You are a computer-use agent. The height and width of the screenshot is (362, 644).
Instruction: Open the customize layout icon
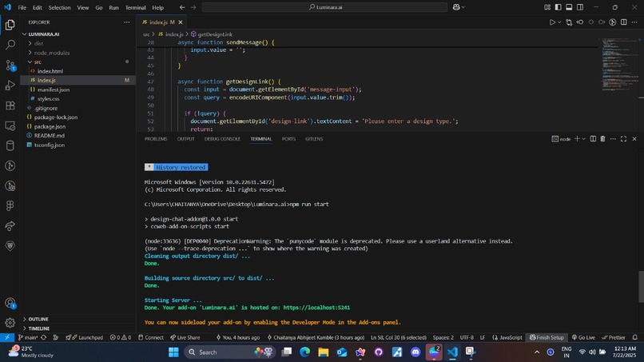coord(547,7)
